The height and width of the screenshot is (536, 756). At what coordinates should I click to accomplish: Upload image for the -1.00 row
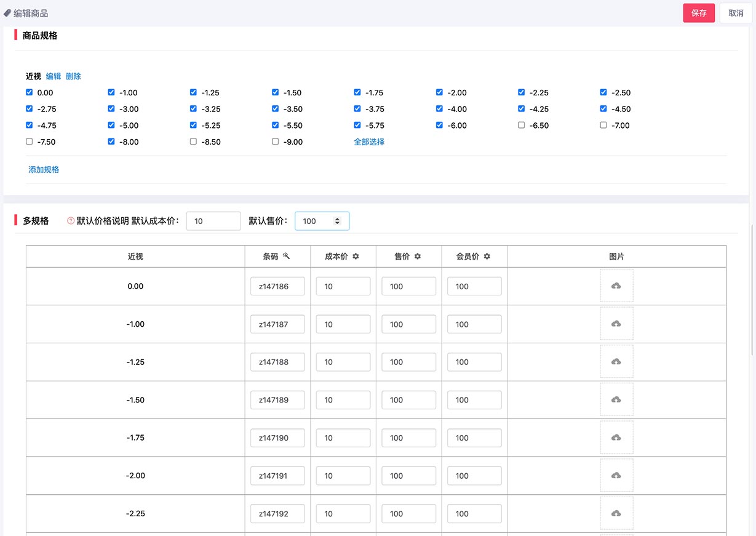pos(616,324)
